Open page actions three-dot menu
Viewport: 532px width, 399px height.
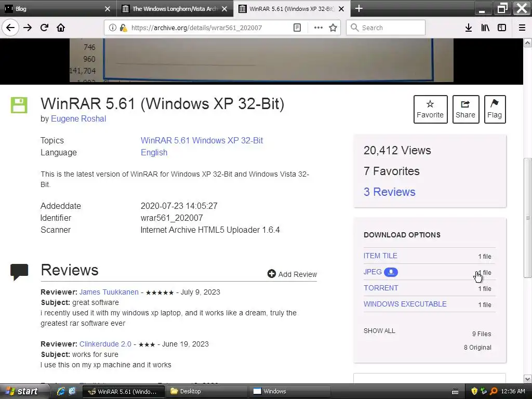coord(318,28)
